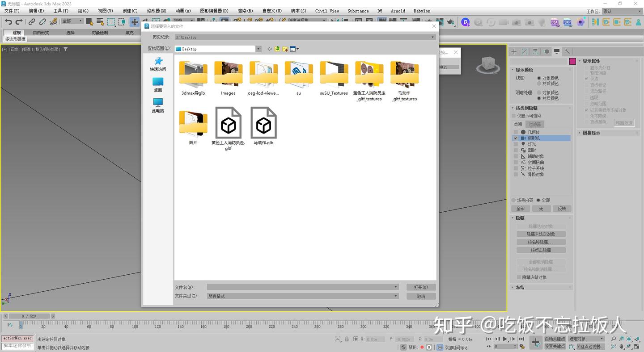Enable the 隐藏冻结对象 checkbox
The image size is (644, 352).
point(519,277)
